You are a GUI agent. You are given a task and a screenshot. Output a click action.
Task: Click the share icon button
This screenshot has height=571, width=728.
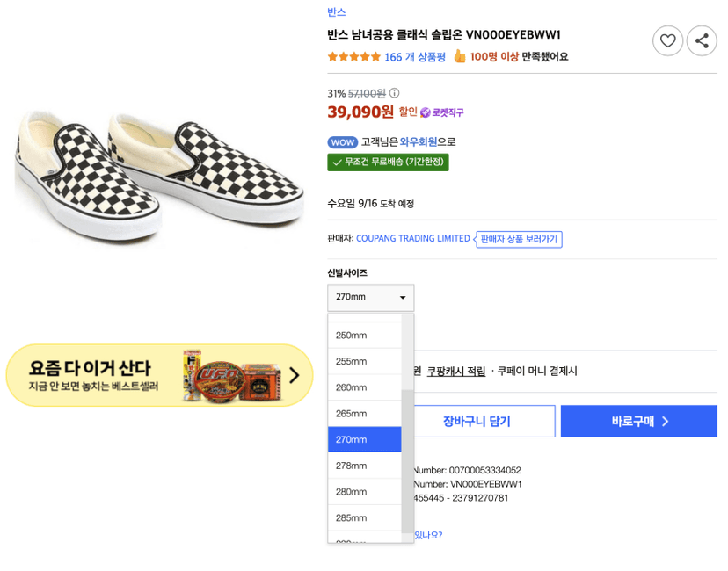tap(702, 40)
